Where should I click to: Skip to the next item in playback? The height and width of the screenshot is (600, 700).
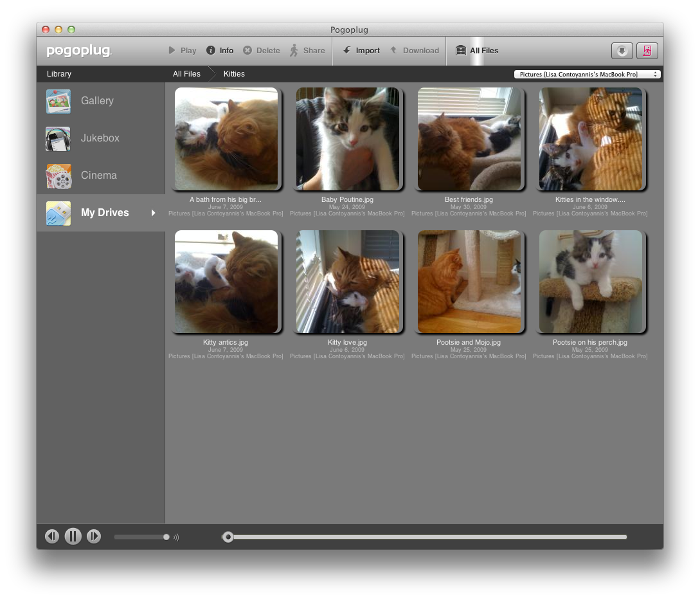pos(94,536)
